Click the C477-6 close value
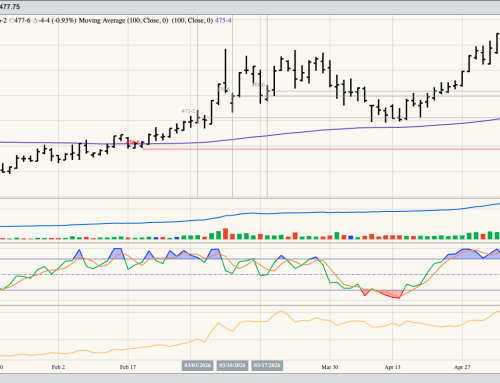 (19, 20)
